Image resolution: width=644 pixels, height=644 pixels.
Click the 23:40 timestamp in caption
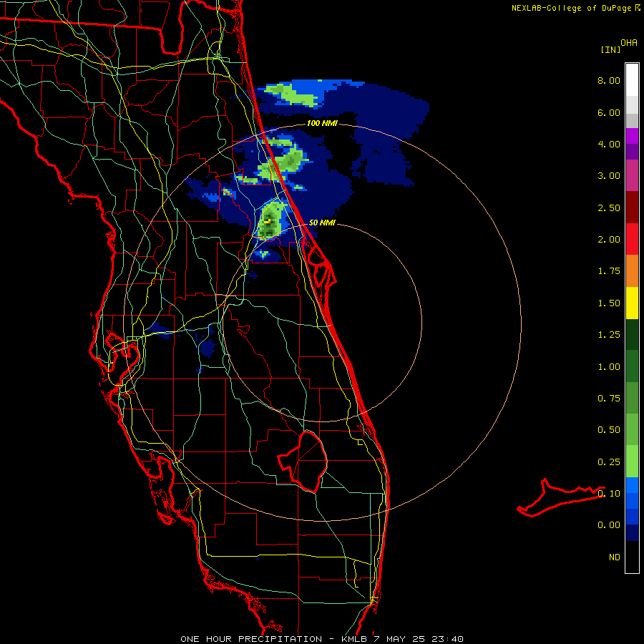pyautogui.click(x=447, y=639)
